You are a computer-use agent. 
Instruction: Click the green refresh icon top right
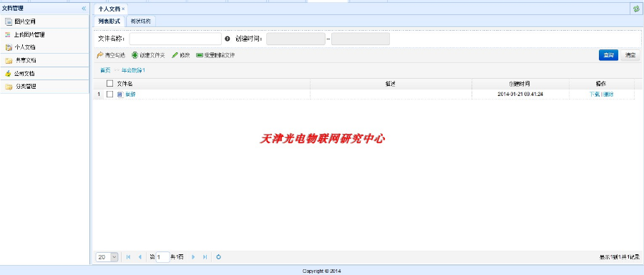pyautogui.click(x=637, y=9)
